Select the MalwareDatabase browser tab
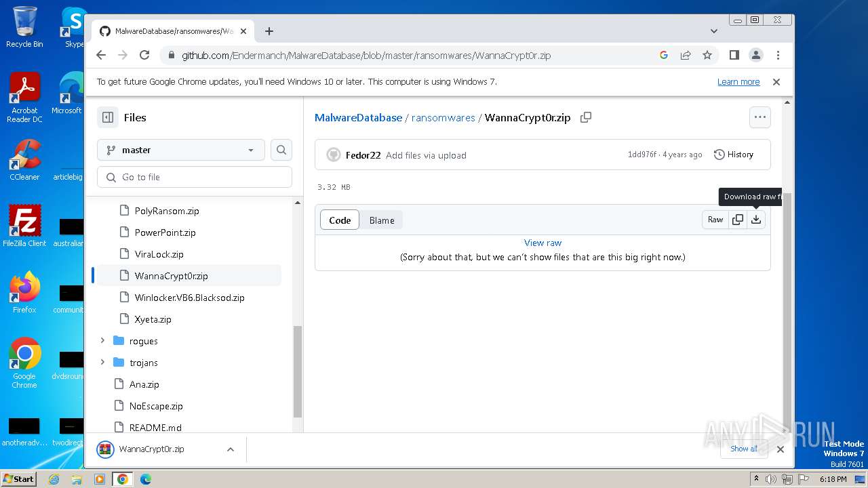868x488 pixels. [174, 31]
